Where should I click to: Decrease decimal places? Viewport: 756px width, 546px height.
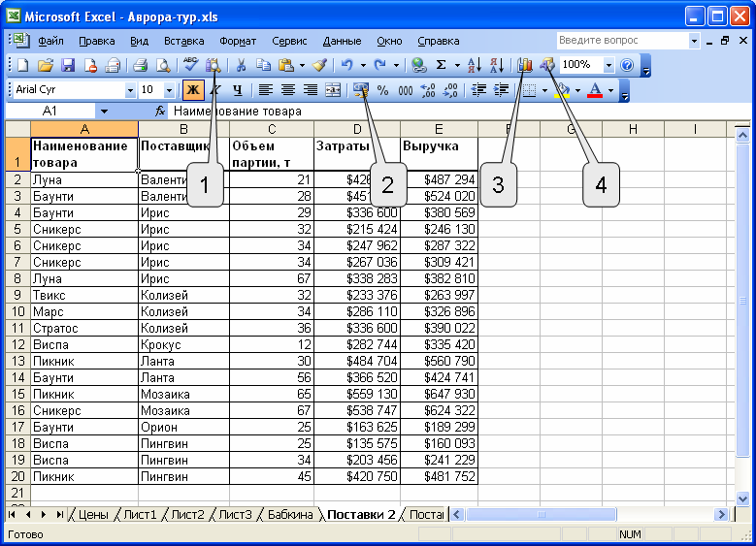450,90
